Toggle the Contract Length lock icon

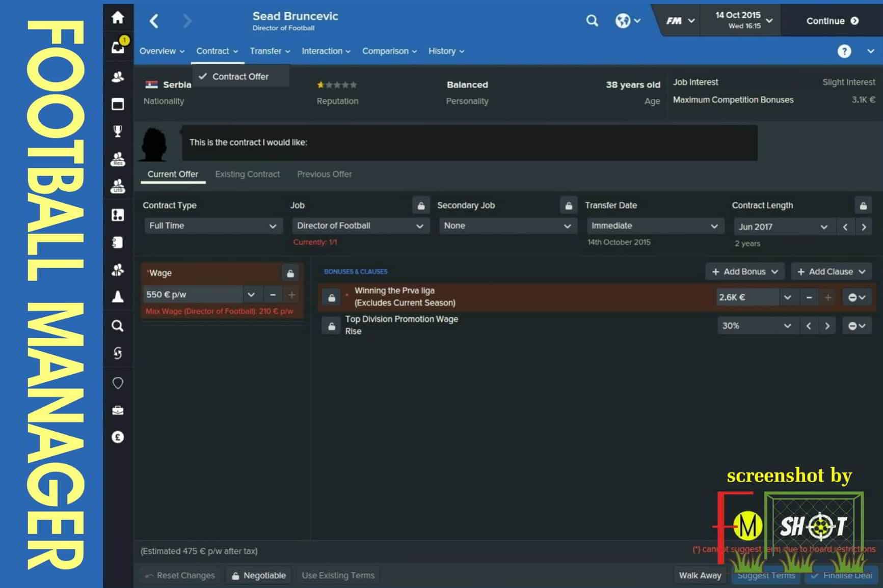point(863,206)
